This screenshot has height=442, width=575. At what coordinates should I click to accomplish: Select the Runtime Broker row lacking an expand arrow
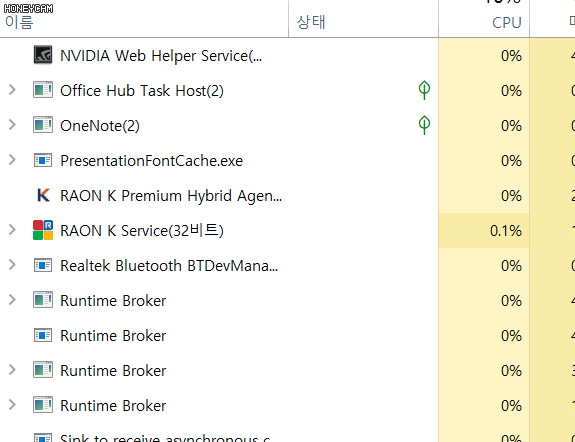[x=113, y=336]
